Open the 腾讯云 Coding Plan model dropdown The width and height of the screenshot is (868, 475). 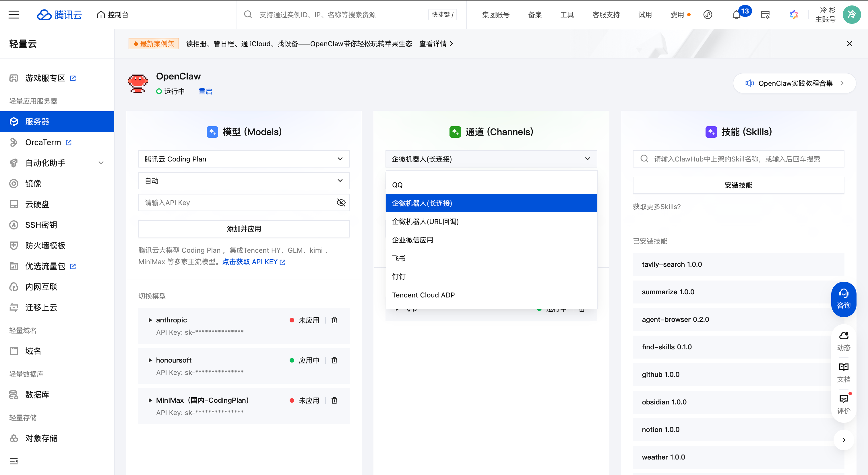(244, 159)
